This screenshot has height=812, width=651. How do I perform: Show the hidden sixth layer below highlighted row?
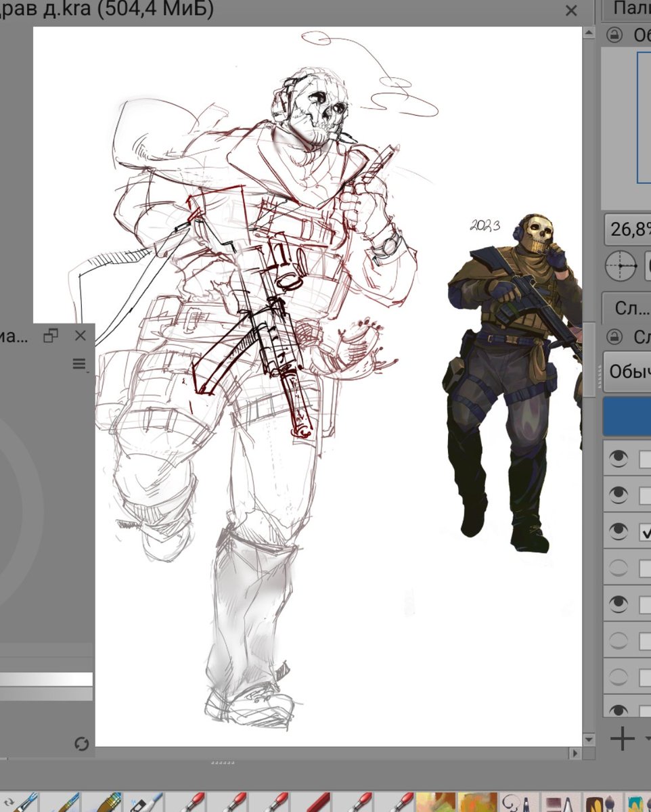pyautogui.click(x=618, y=639)
